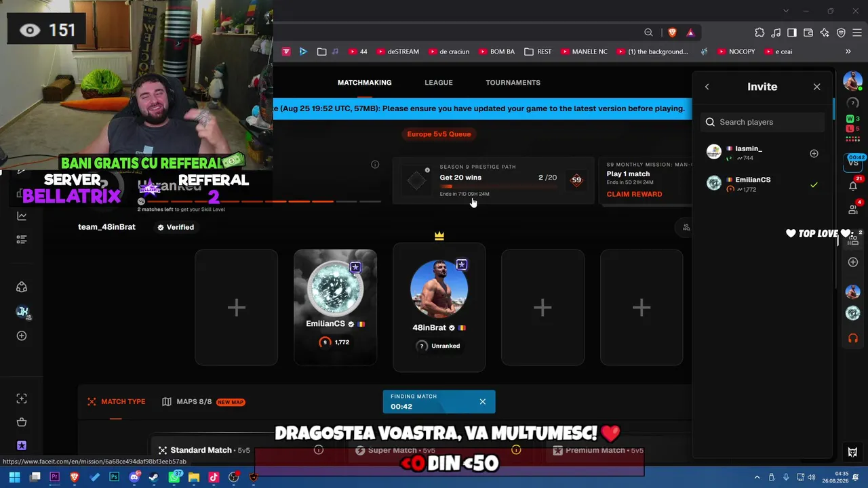868x488 pixels.
Task: Open WhatsApp from the taskbar
Action: 174,477
